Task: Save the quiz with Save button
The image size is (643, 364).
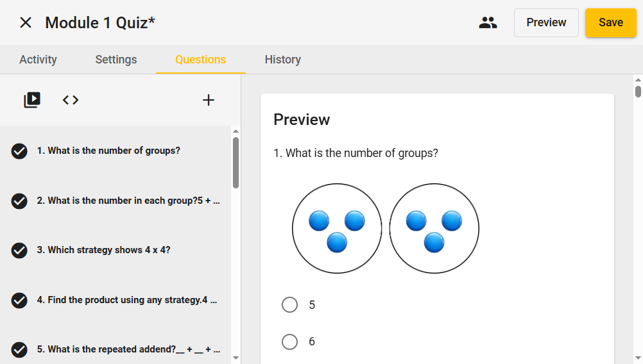Action: tap(610, 23)
